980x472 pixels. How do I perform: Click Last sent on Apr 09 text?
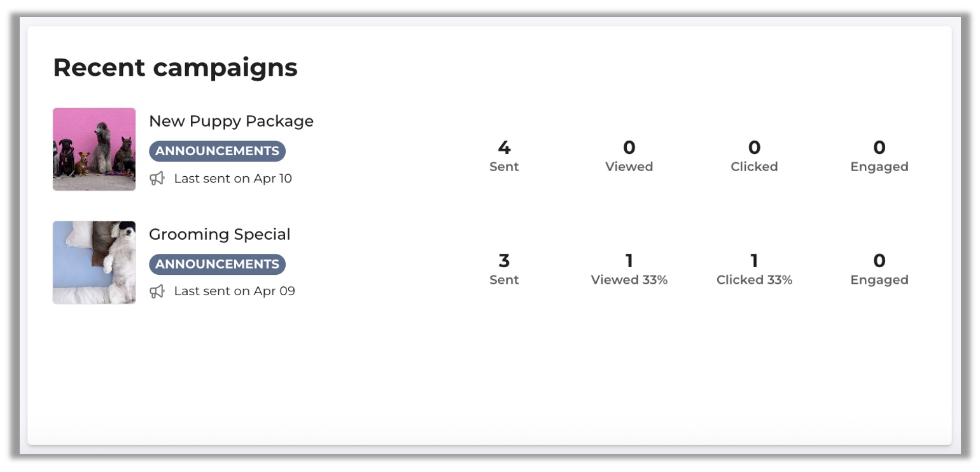pyautogui.click(x=234, y=291)
